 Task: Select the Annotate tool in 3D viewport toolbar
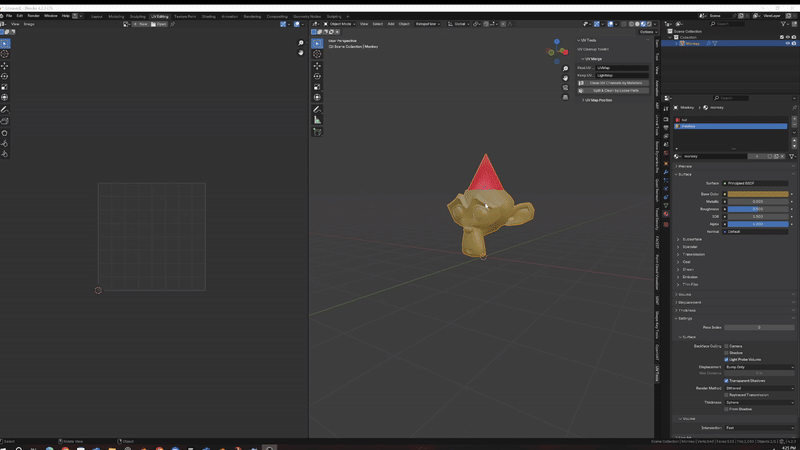point(317,109)
